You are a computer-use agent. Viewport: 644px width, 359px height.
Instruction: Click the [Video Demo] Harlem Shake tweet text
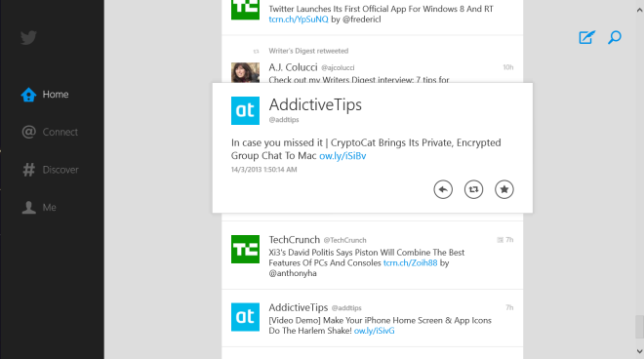pyautogui.click(x=380, y=325)
